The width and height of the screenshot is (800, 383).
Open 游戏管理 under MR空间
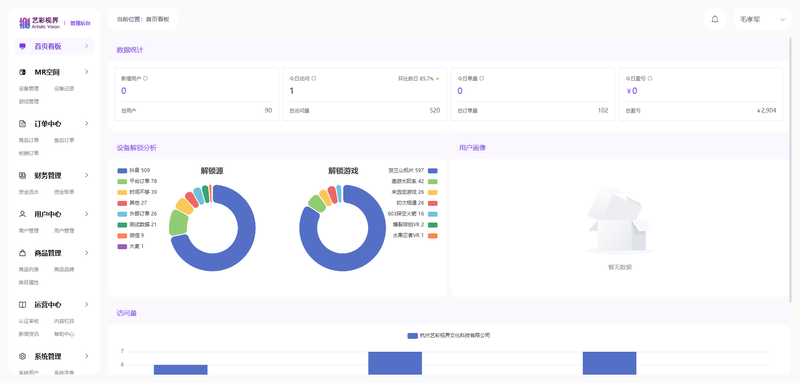(x=29, y=101)
